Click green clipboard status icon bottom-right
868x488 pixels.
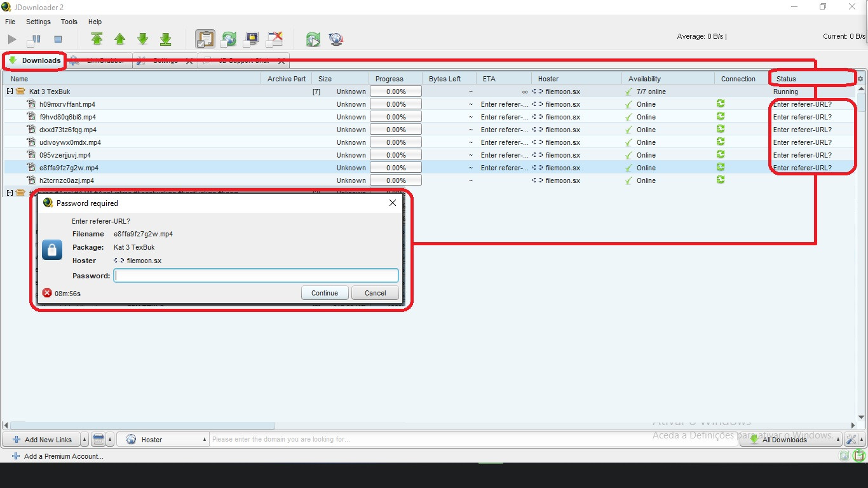point(860,456)
